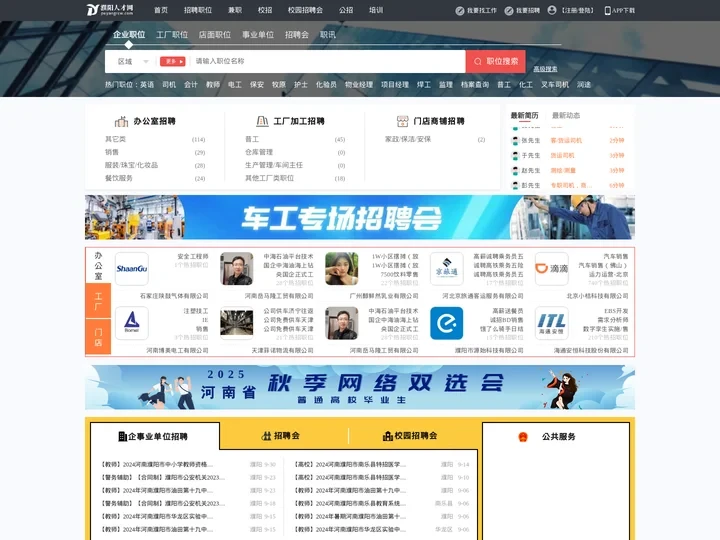Click the 职位搜索 button
The width and height of the screenshot is (720, 540).
click(x=495, y=61)
